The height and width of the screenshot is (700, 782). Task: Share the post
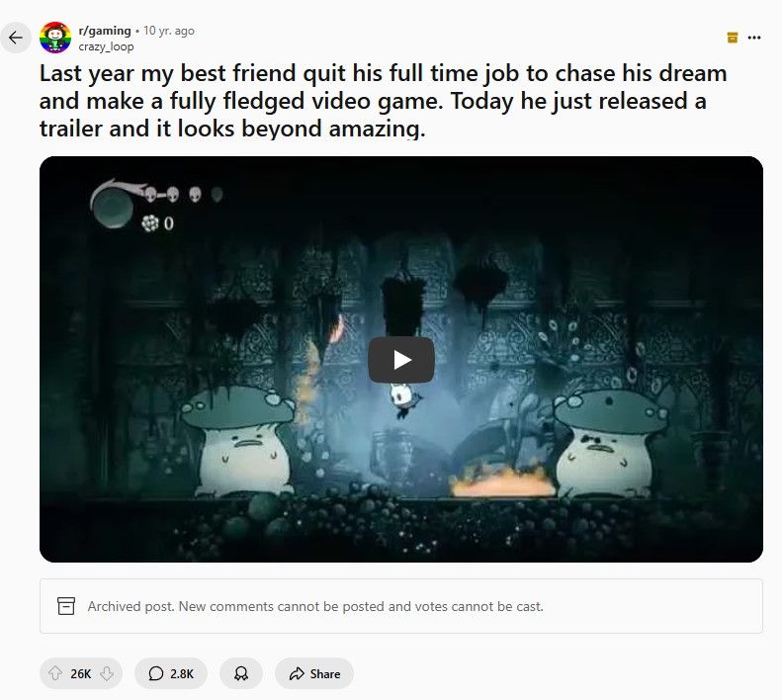coord(314,673)
